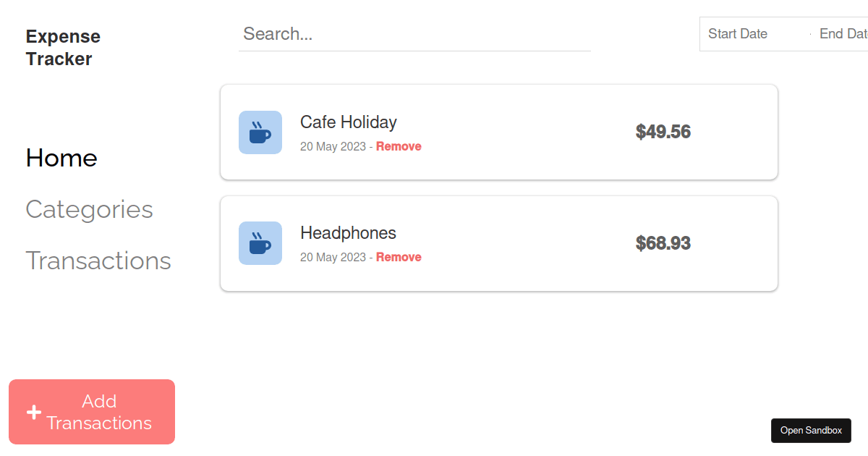Open the Transactions section
868x456 pixels.
click(x=98, y=261)
